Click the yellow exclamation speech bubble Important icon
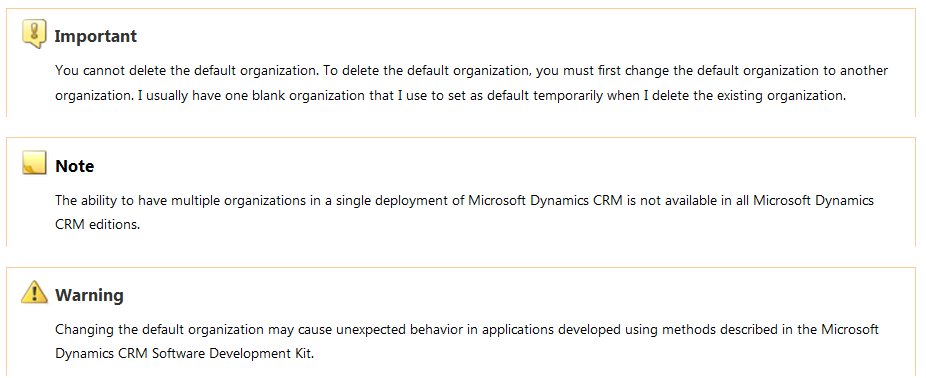The height and width of the screenshot is (378, 926). 34,33
